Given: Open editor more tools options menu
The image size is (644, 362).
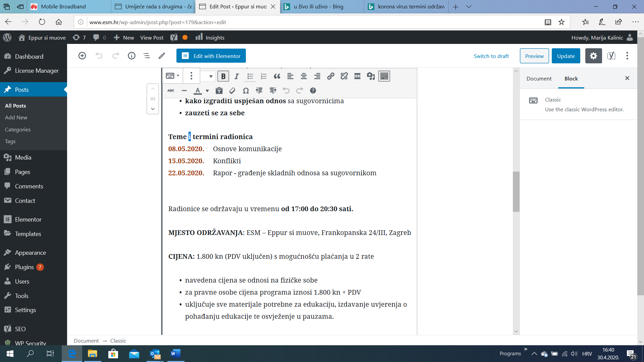Looking at the screenshot, I should 627,56.
